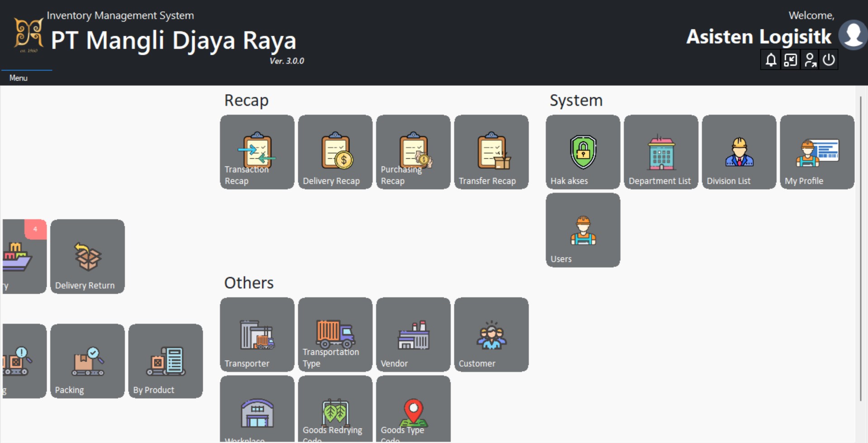Click the Others section heading
Screen dimensions: 868x443
coord(248,283)
